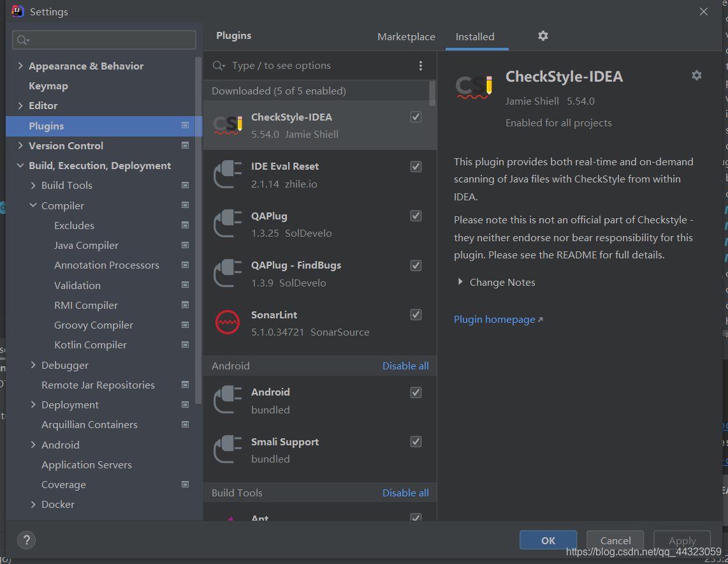Click the plugin list scrollbar thumb
The height and width of the screenshot is (564, 728).
click(x=432, y=93)
